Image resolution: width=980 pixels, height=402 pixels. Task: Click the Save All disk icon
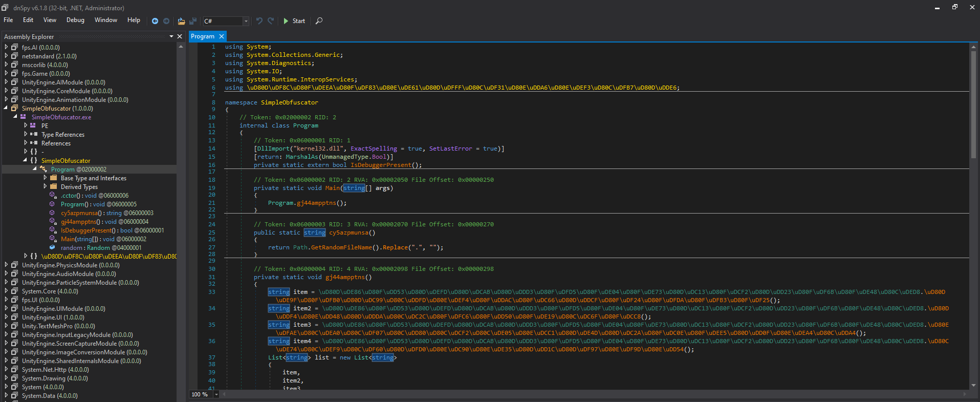pyautogui.click(x=193, y=21)
